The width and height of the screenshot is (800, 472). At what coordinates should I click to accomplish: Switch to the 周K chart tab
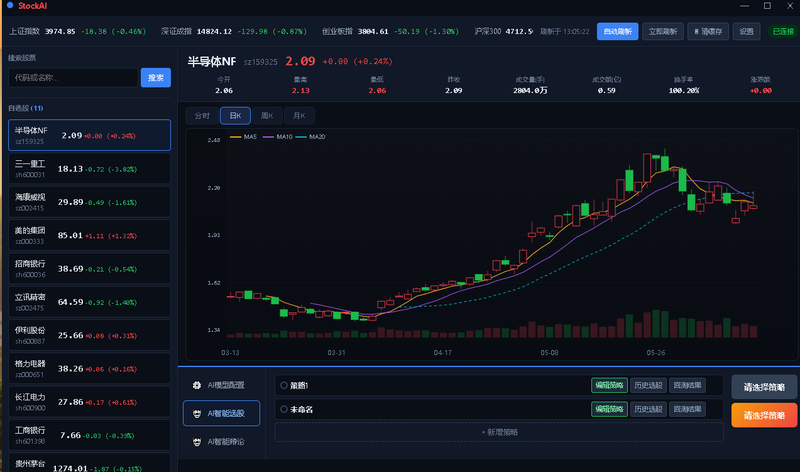(x=267, y=116)
